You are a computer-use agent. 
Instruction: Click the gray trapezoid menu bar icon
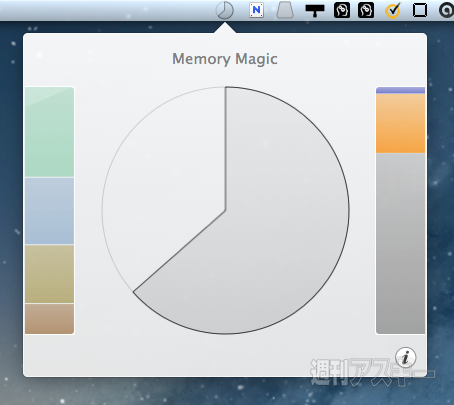point(285,10)
